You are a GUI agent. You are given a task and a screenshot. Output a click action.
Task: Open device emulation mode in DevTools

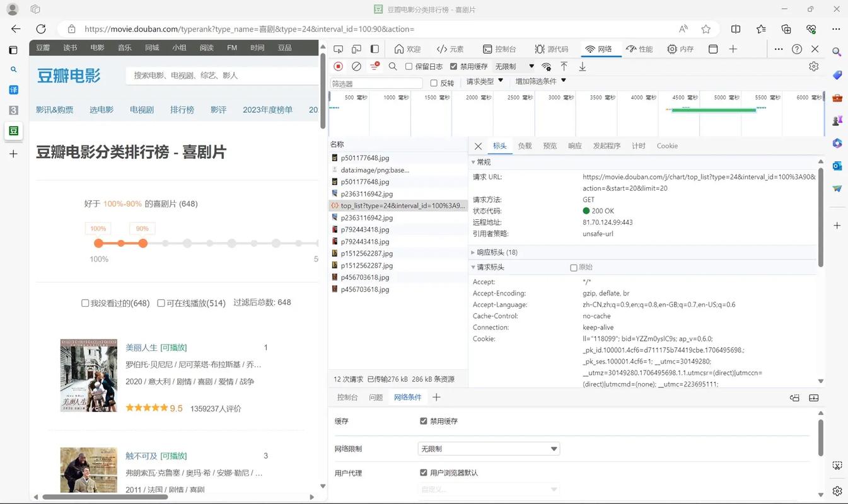(x=356, y=49)
